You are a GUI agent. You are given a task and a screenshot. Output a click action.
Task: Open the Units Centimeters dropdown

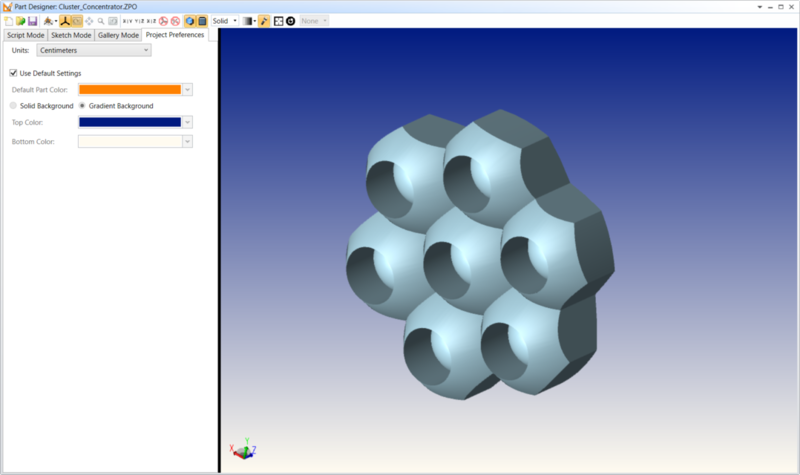click(x=94, y=50)
